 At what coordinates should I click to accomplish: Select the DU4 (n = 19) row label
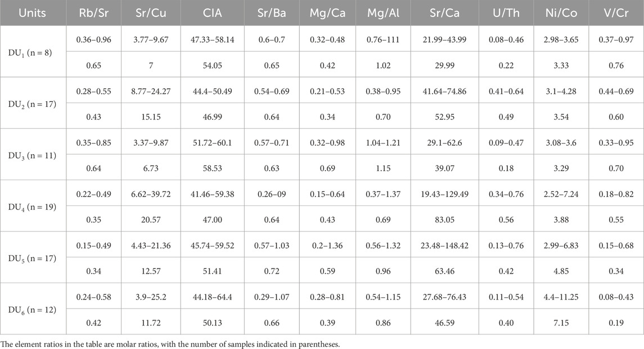32,207
